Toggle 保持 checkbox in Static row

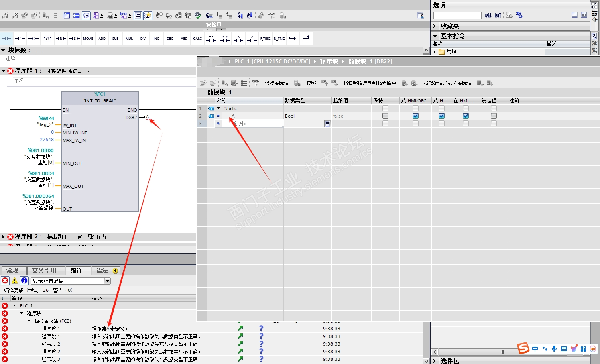(385, 108)
